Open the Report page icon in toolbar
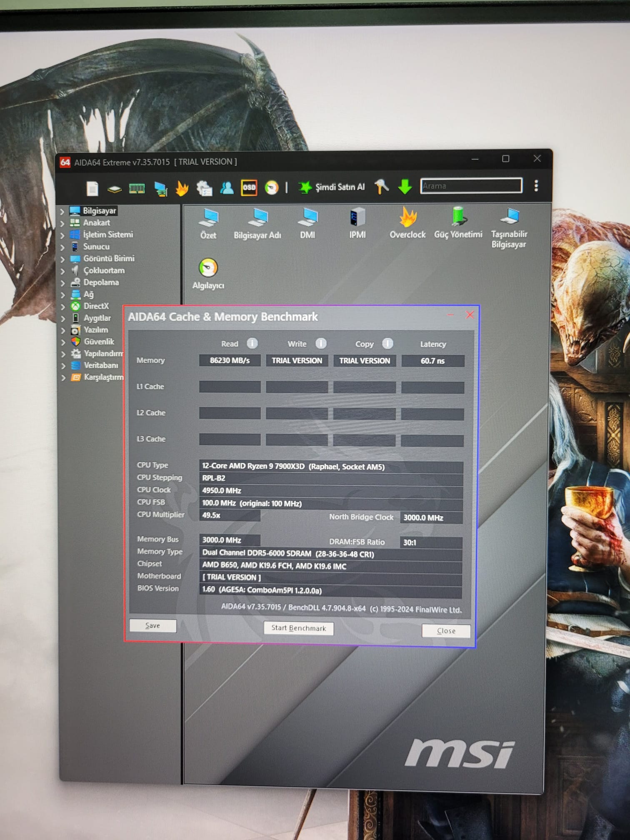Screen dimensions: 630x840 pos(92,188)
